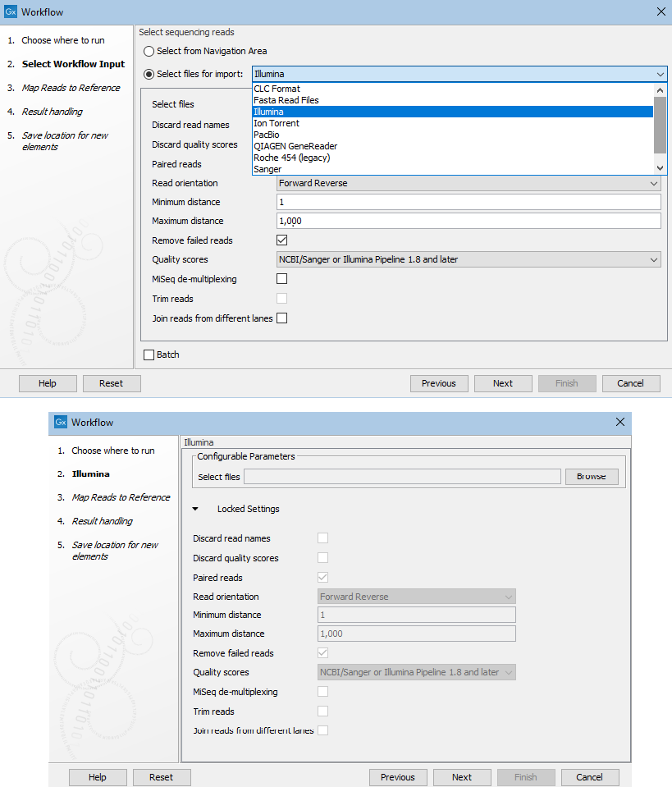Enable the "Select files for import" option
Viewport: 672px width, 787px height.
149,72
